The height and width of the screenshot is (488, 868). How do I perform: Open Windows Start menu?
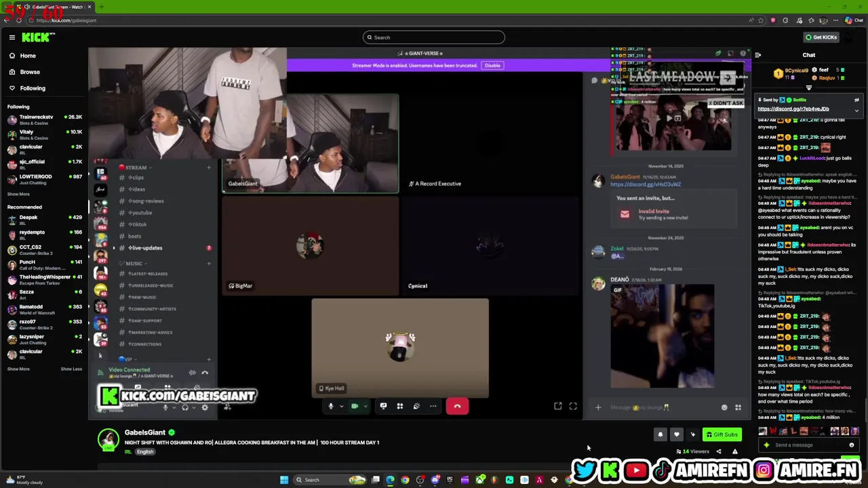click(x=284, y=480)
